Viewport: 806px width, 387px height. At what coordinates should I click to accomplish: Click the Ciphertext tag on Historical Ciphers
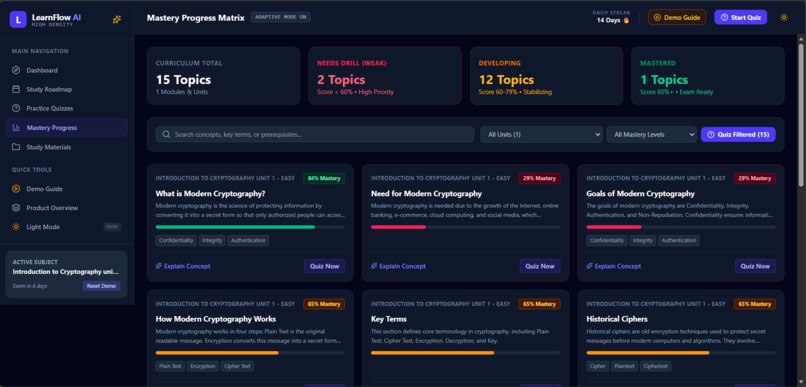(655, 366)
